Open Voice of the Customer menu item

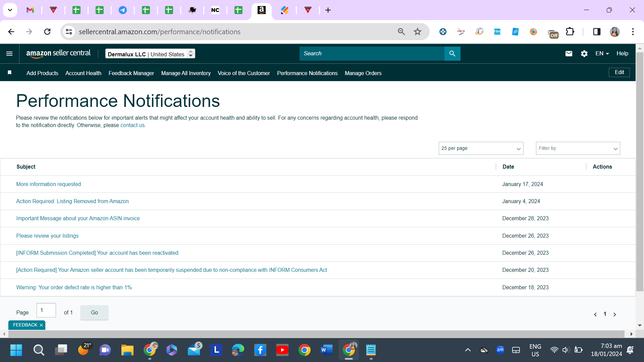click(x=244, y=73)
